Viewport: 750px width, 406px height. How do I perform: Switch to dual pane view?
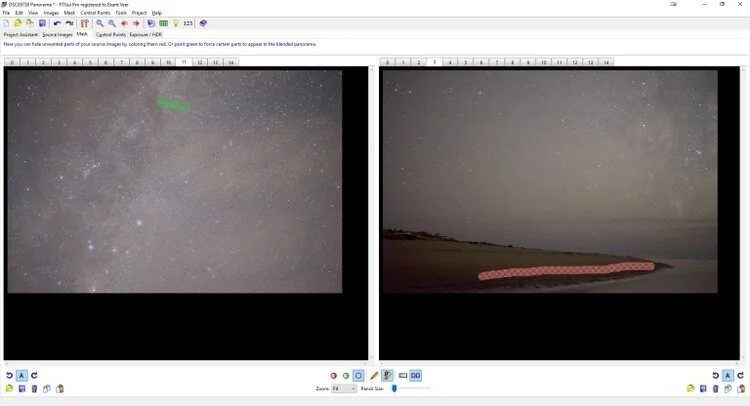[416, 376]
